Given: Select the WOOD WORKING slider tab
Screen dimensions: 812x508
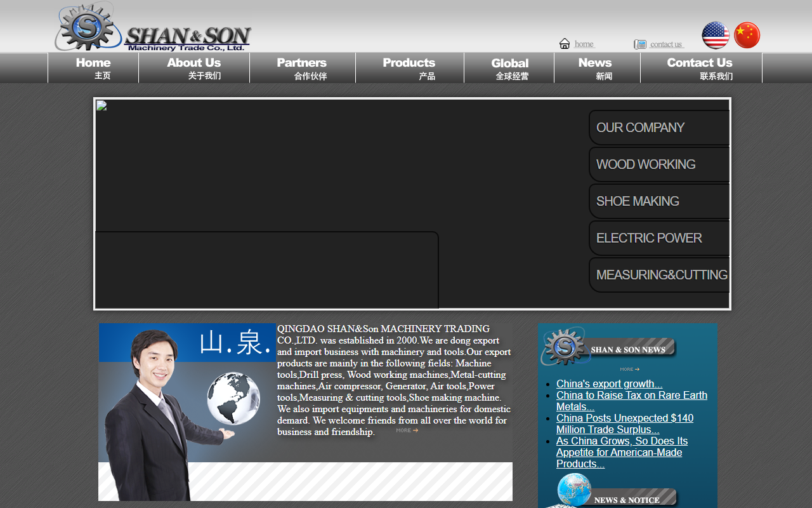Looking at the screenshot, I should [x=659, y=164].
